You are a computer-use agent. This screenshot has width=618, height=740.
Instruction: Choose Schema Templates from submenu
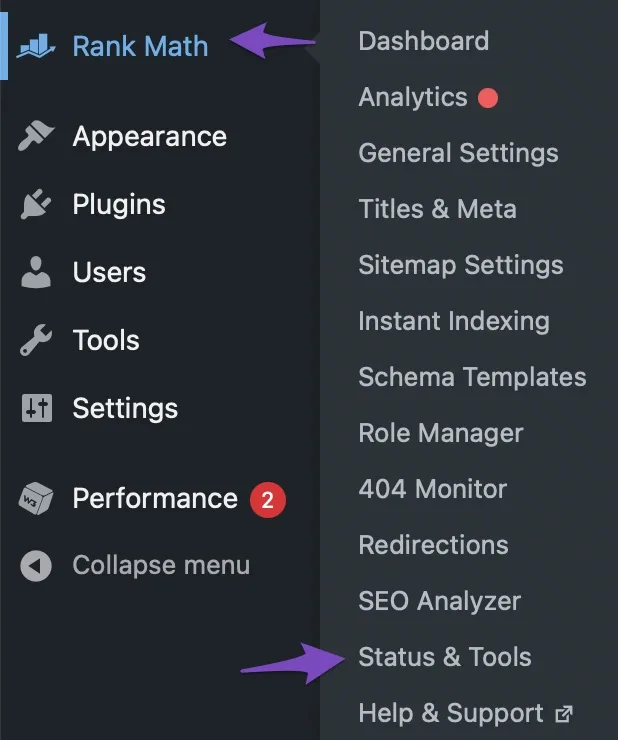(472, 377)
